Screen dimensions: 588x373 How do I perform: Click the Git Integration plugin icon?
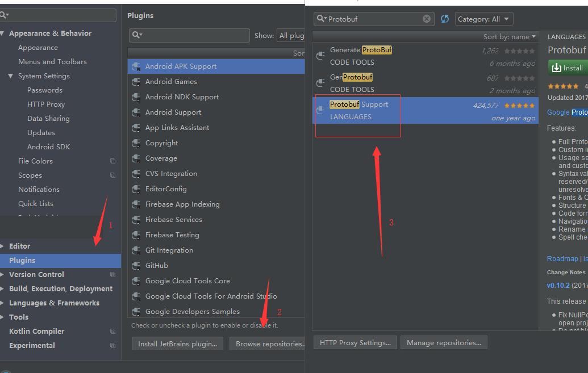pos(136,250)
